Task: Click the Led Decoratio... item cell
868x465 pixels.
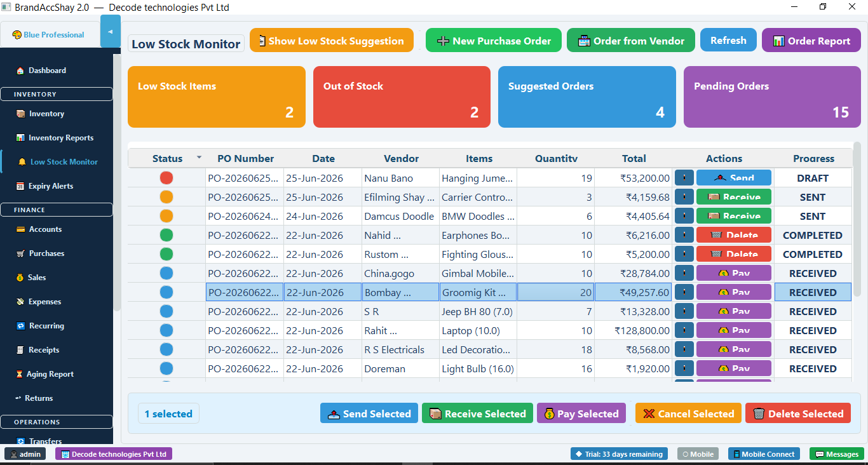Action: click(478, 349)
